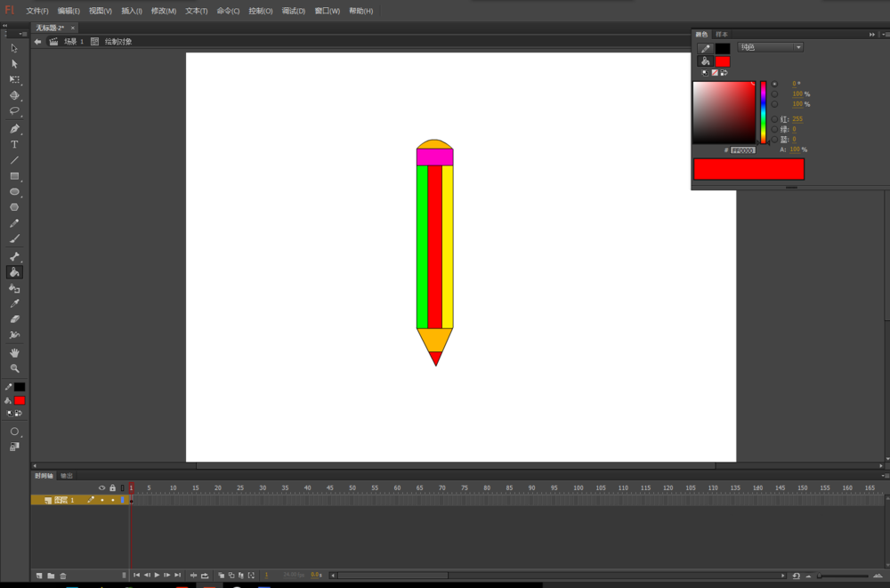890x588 pixels.
Task: Select the Bone tool
Action: coord(14,256)
